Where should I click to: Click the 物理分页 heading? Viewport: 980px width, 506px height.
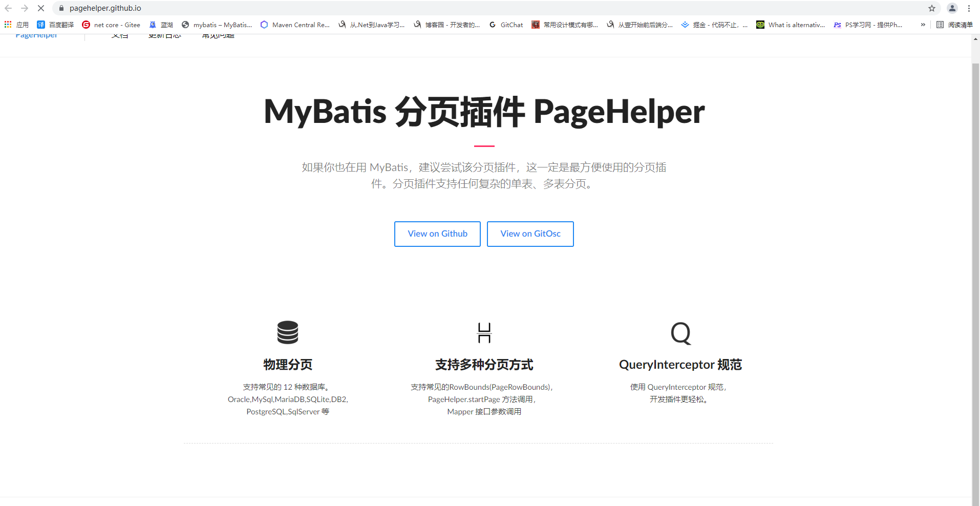(x=288, y=365)
